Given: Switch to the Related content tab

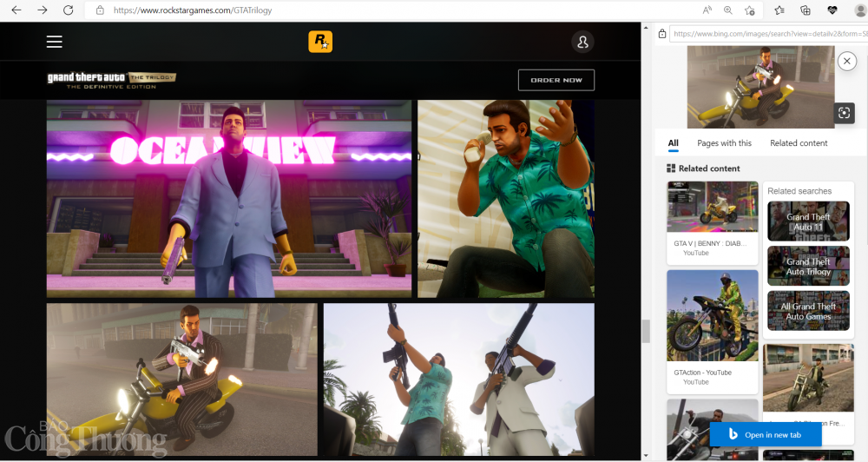Looking at the screenshot, I should pyautogui.click(x=799, y=143).
